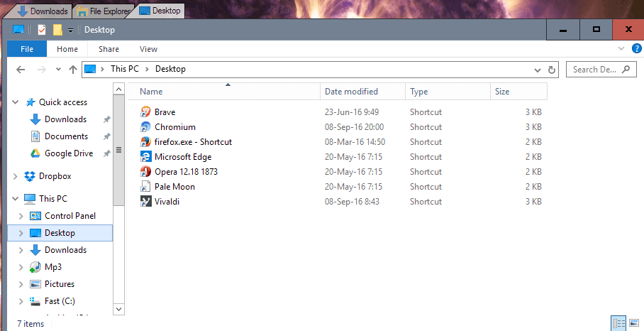This screenshot has height=331, width=644.
Task: Click the Control Panel icon
Action: click(35, 216)
